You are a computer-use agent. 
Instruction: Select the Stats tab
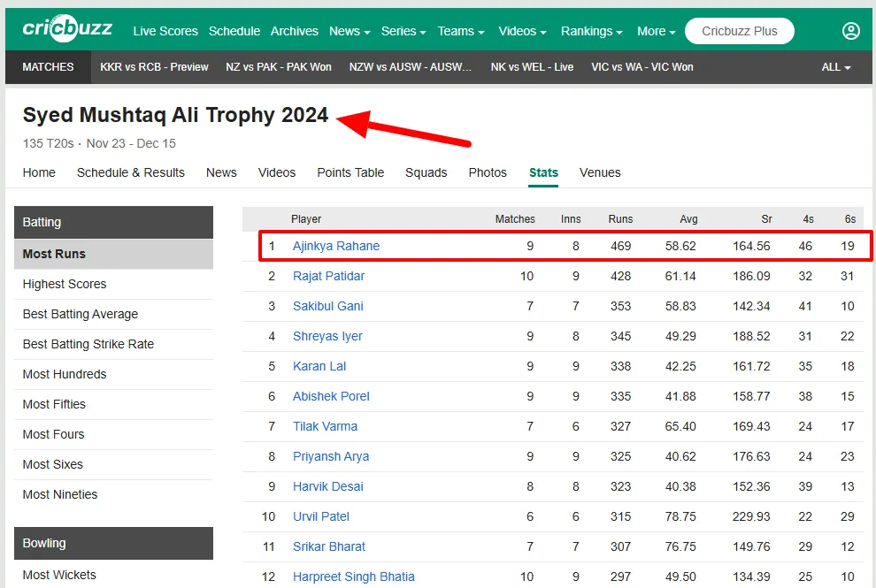click(x=543, y=172)
